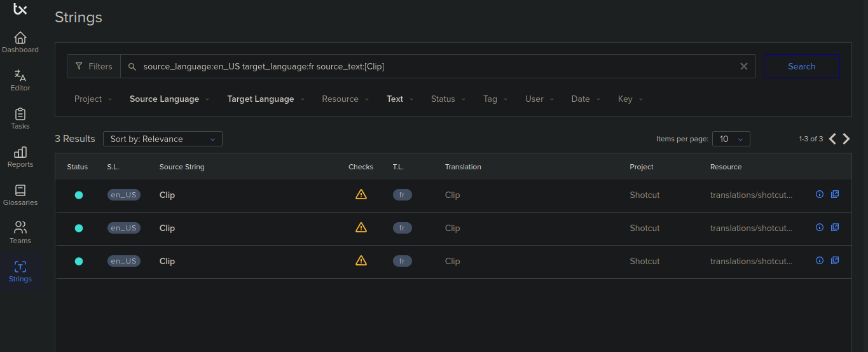Change Items per page dropdown
This screenshot has width=868, height=352.
(731, 139)
